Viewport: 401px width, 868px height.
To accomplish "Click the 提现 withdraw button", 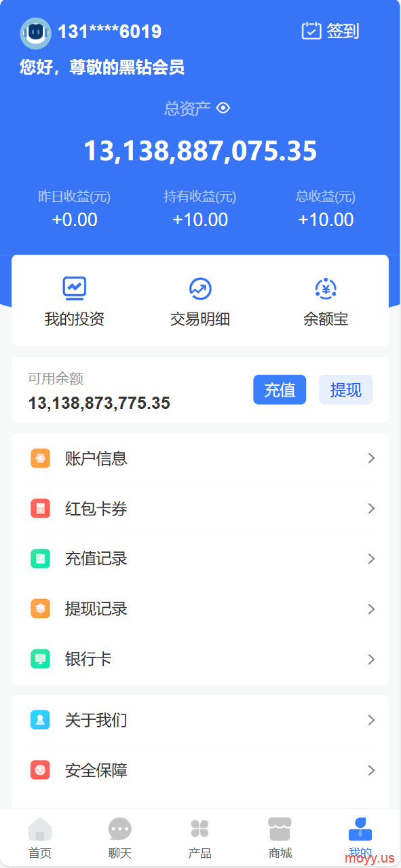I will click(345, 390).
